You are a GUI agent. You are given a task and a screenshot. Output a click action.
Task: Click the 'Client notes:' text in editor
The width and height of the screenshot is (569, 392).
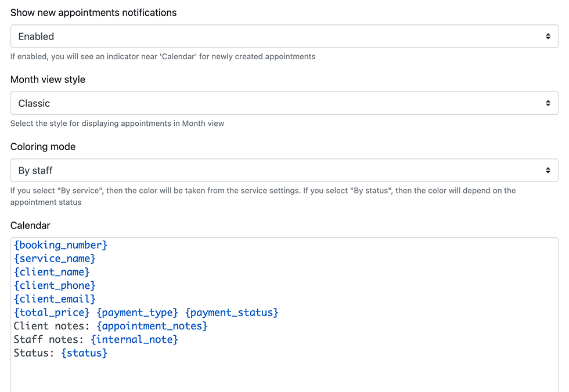click(x=52, y=326)
